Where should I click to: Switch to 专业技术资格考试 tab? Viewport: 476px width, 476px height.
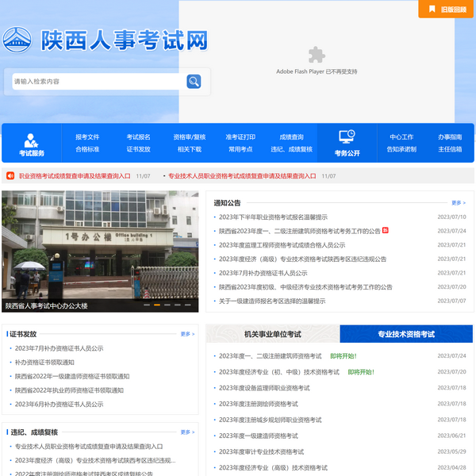pyautogui.click(x=406, y=334)
